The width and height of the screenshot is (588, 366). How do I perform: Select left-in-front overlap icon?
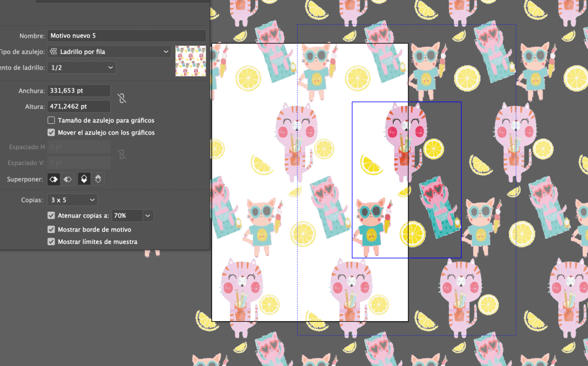pos(53,179)
